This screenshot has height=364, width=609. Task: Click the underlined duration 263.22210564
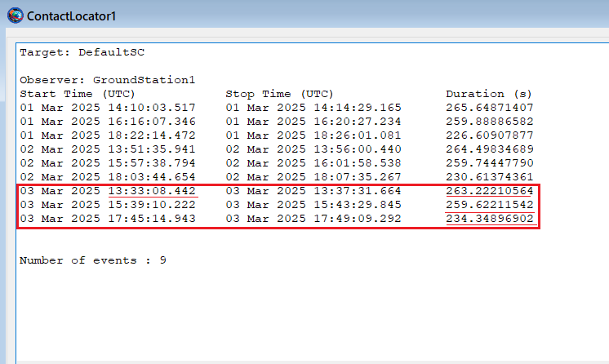(x=490, y=191)
